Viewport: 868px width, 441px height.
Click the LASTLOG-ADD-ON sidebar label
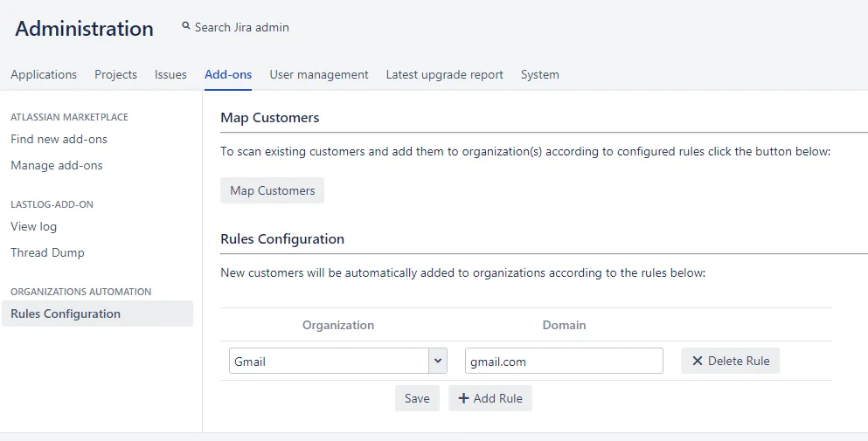click(52, 204)
